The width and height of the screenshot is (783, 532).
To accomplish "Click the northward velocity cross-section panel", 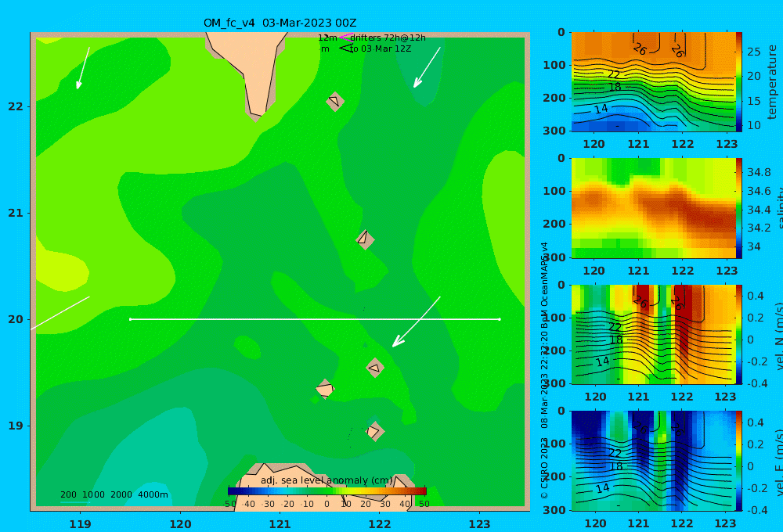I will [x=653, y=334].
